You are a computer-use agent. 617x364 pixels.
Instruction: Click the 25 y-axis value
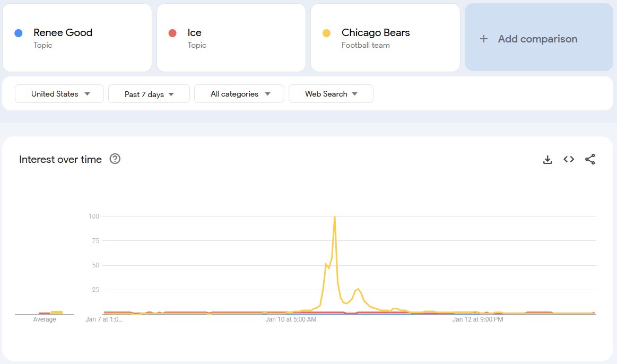click(x=95, y=290)
